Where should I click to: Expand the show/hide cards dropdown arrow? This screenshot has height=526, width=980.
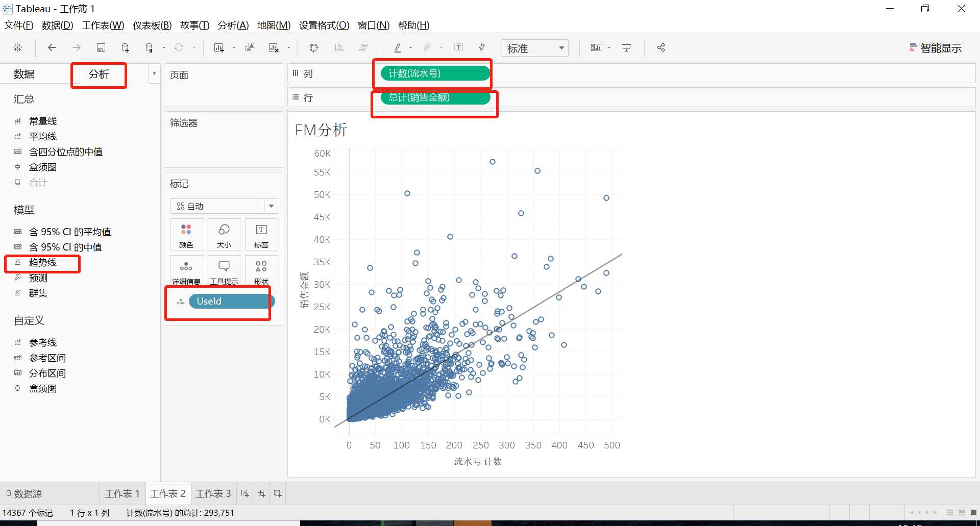(x=609, y=47)
